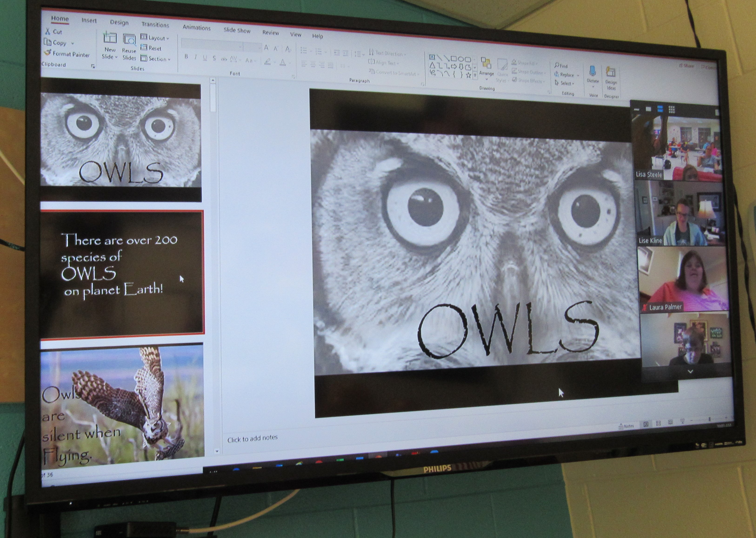Click the Cut scissors icon
Image resolution: width=756 pixels, height=538 pixels.
(x=48, y=31)
